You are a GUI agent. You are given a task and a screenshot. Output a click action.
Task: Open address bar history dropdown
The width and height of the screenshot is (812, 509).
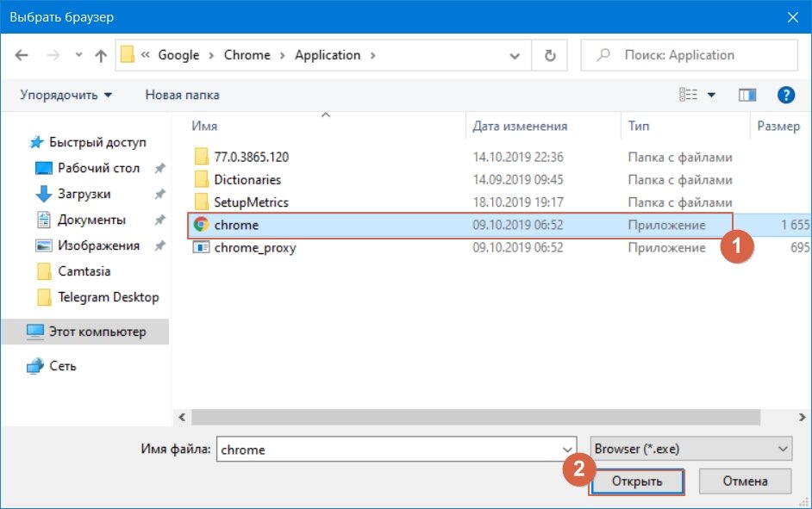tap(515, 55)
